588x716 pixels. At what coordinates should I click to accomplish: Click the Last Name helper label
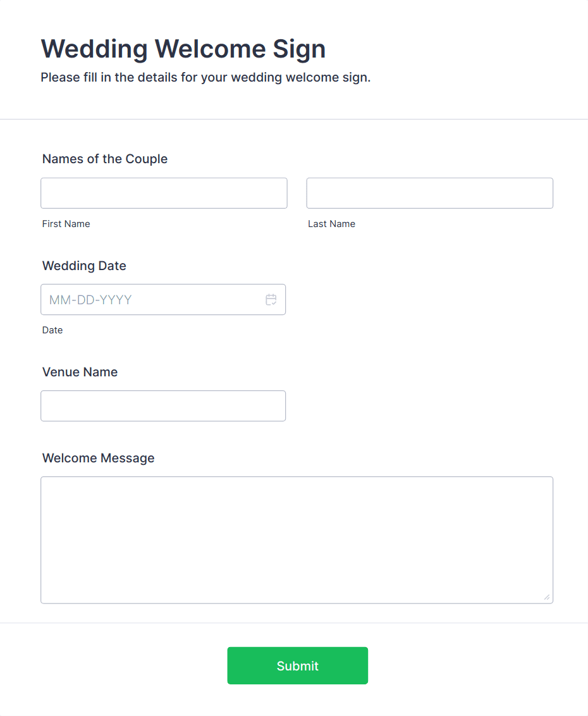coord(331,223)
